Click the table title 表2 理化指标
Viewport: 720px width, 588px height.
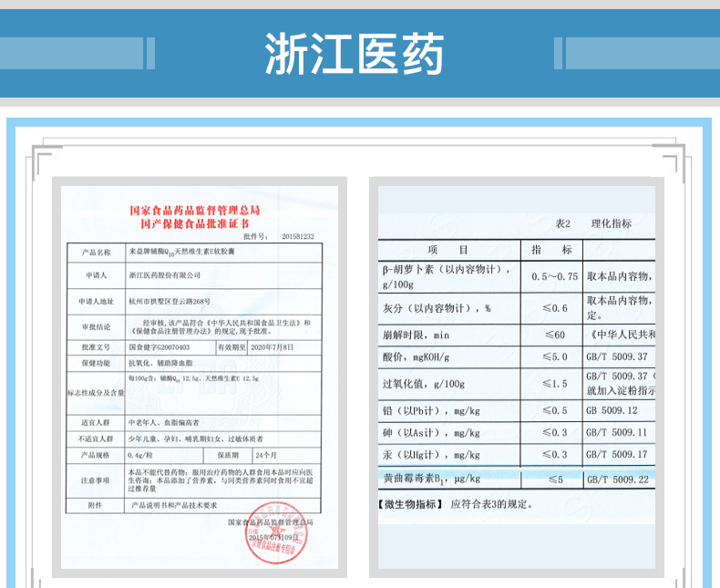pyautogui.click(x=593, y=223)
